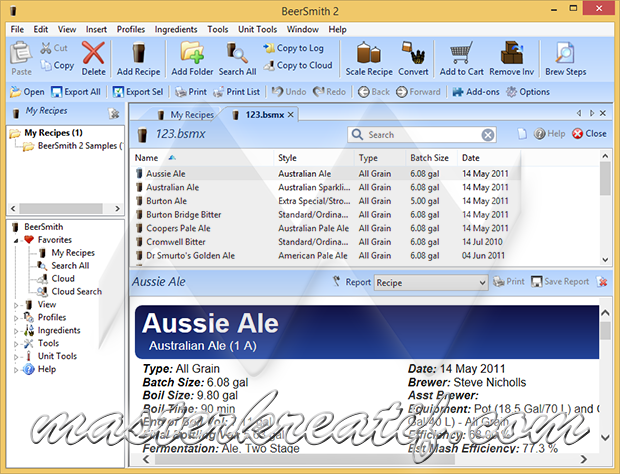Sort by the Name column header
This screenshot has width=620, height=474.
(x=202, y=158)
